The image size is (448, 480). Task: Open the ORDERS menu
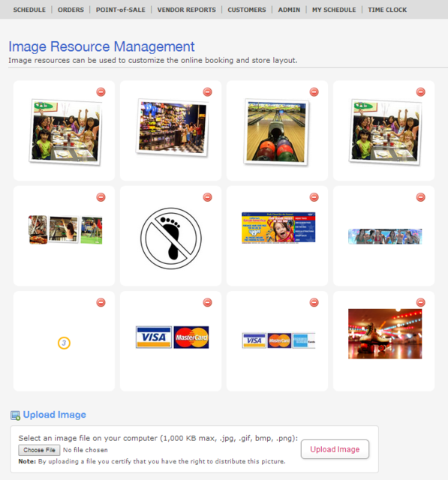click(71, 10)
